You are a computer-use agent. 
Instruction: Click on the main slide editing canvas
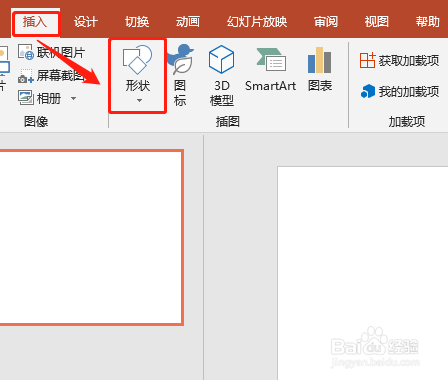[363, 273]
